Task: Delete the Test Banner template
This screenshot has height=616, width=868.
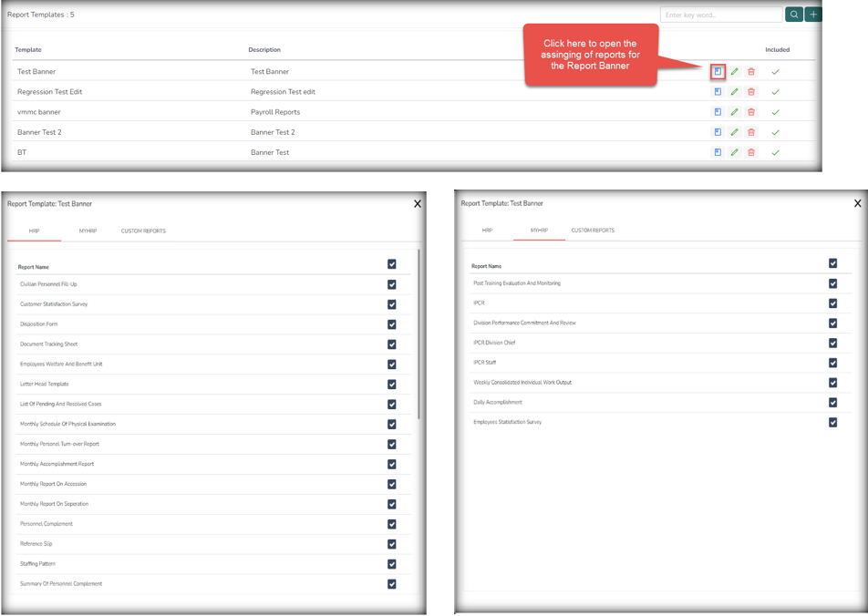Action: click(x=751, y=71)
